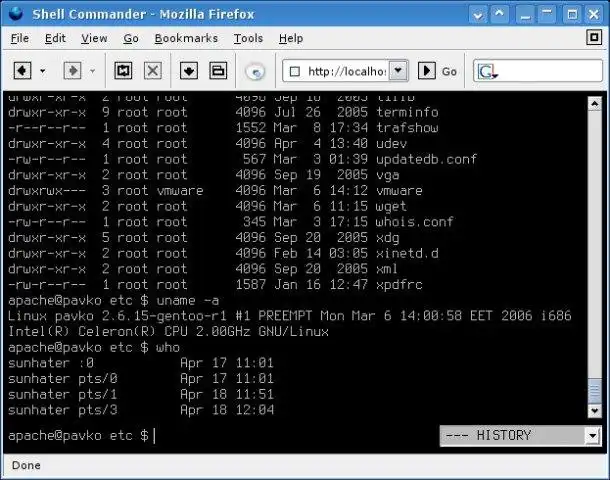Click the 'who' command text
The width and height of the screenshot is (610, 480).
pyautogui.click(x=168, y=347)
